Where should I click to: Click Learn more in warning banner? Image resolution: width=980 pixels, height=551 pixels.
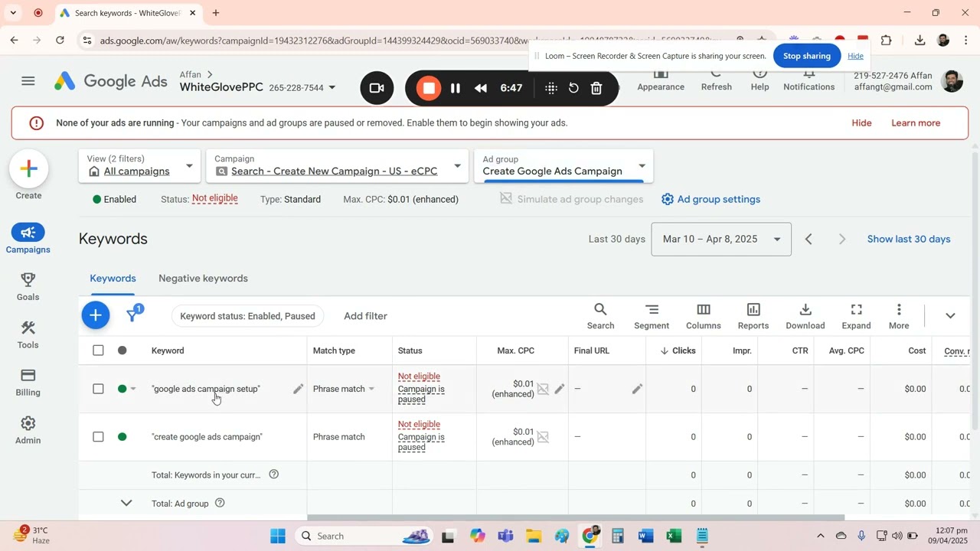coord(916,123)
